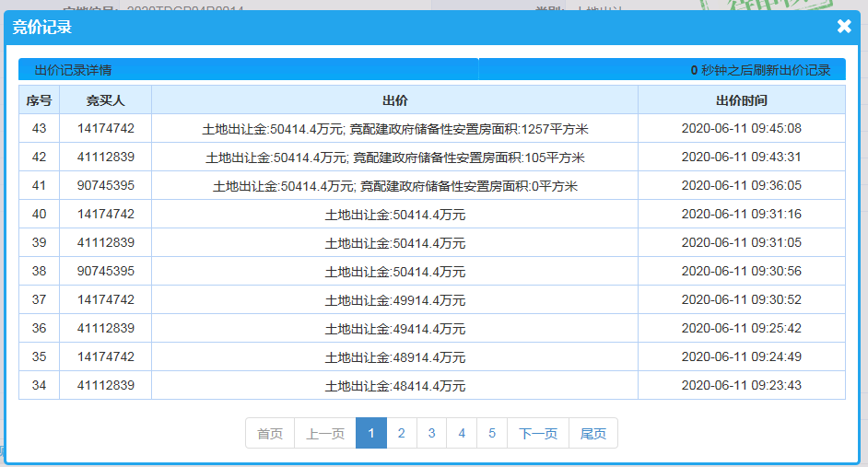Click the 竞买人 column header
The width and height of the screenshot is (868, 467).
coord(105,100)
